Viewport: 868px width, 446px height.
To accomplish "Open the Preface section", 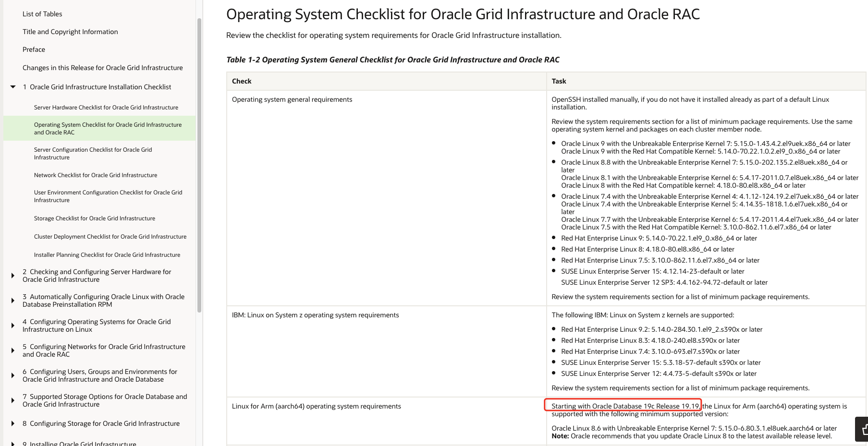I will point(34,49).
